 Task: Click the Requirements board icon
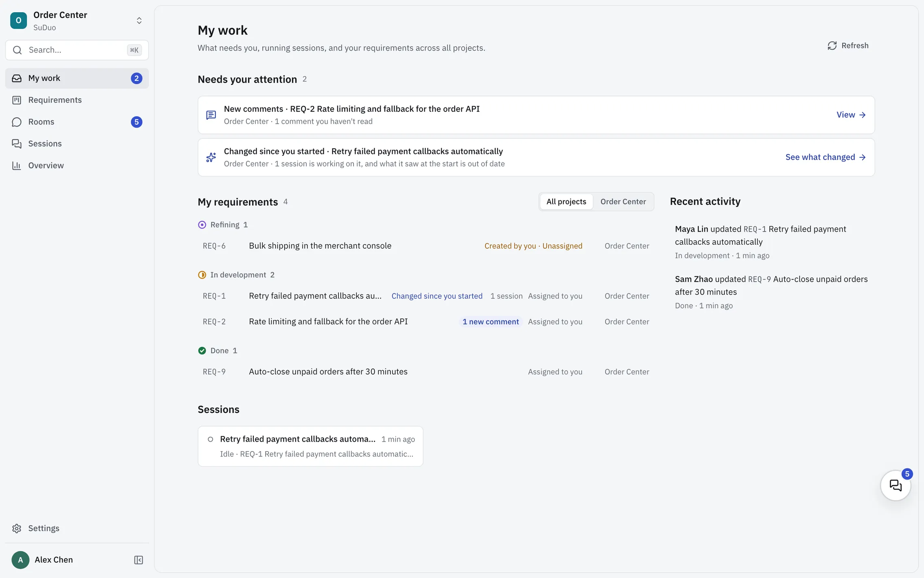(17, 100)
